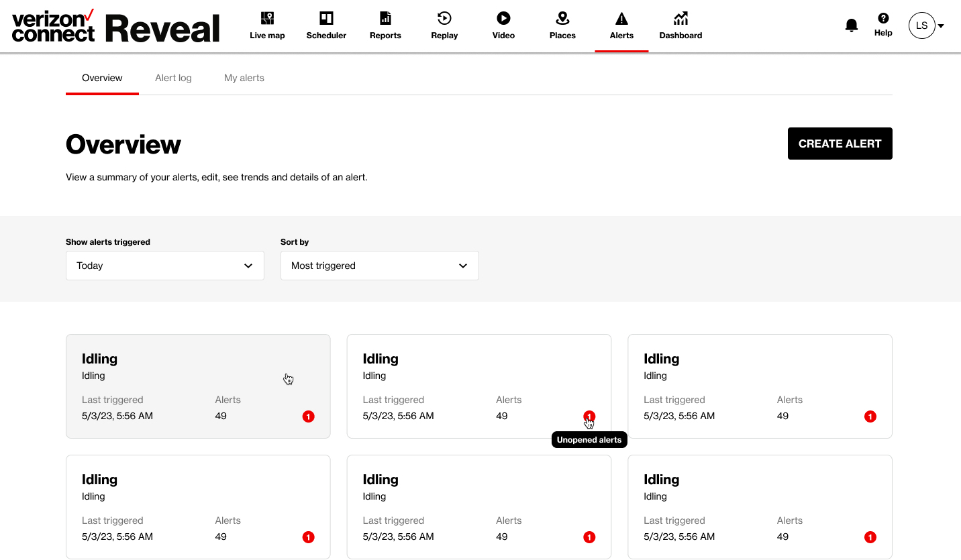Select the Places icon

tap(562, 25)
